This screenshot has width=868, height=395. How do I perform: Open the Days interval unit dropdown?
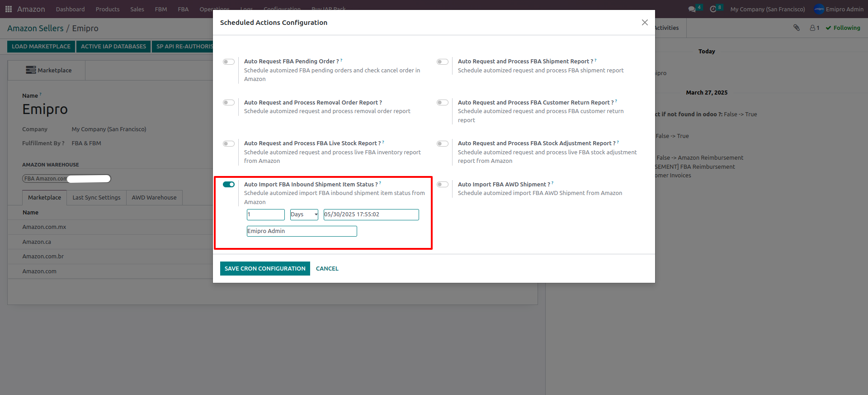304,214
